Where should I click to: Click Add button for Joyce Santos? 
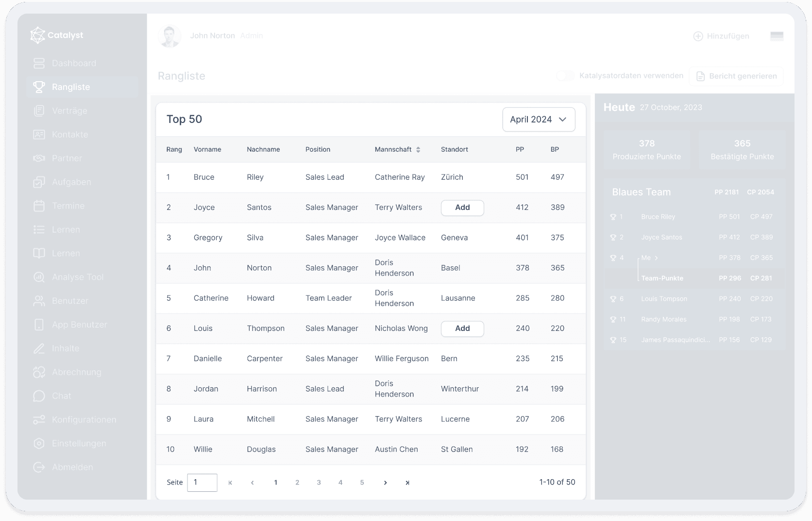[462, 208]
